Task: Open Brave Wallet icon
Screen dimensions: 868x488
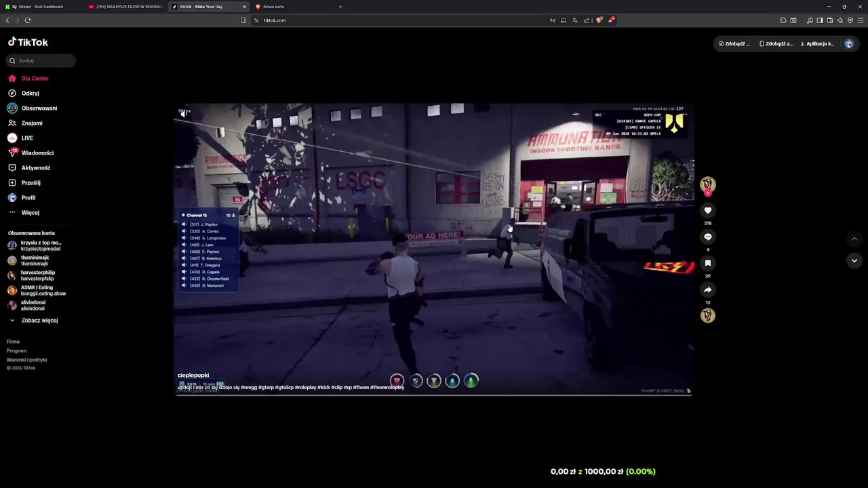Action: pyautogui.click(x=830, y=20)
